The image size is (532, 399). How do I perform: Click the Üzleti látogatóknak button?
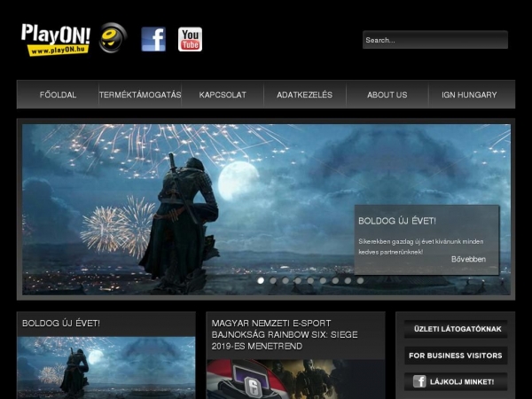456,329
